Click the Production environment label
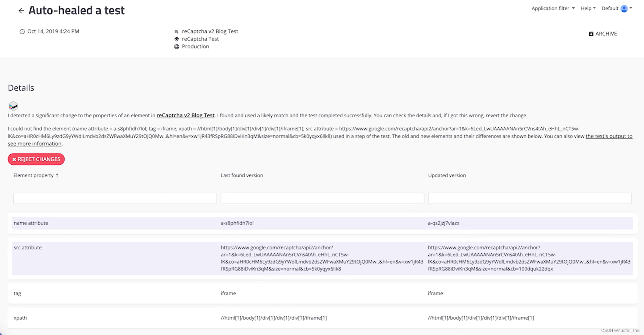 point(195,46)
